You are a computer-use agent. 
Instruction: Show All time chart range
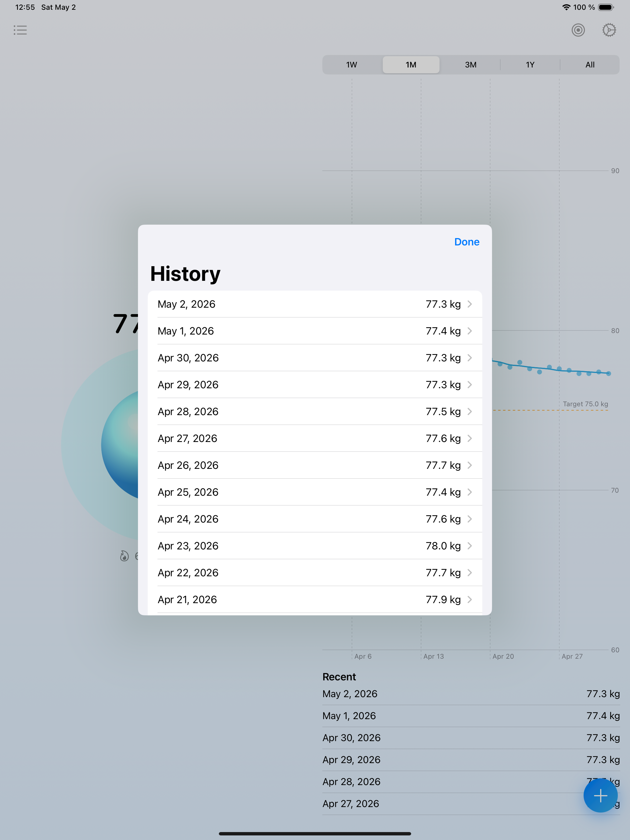590,65
